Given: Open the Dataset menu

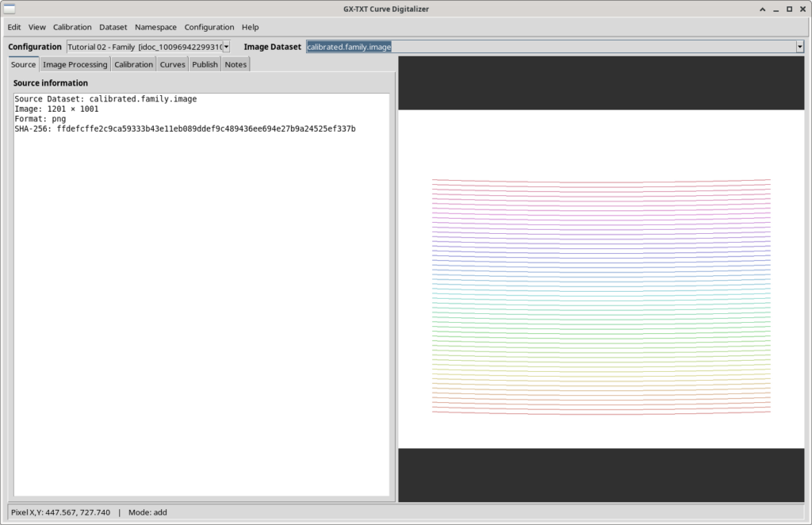Looking at the screenshot, I should pyautogui.click(x=113, y=27).
